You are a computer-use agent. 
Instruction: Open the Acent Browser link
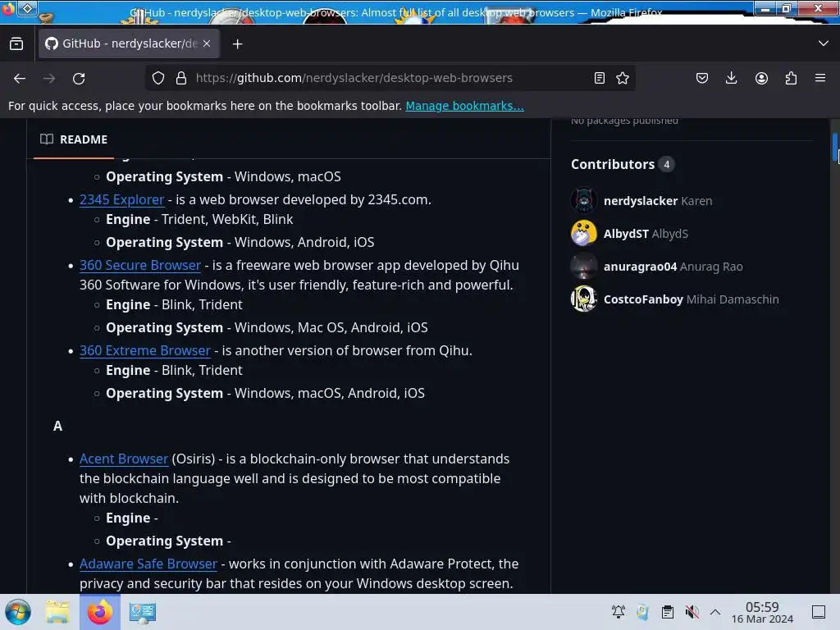click(124, 459)
